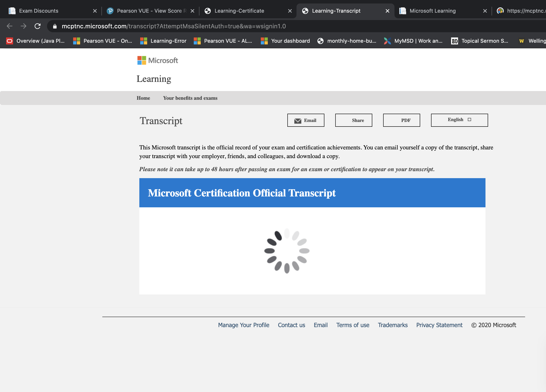
Task: Close the Microsoft Learning tab
Action: (485, 11)
